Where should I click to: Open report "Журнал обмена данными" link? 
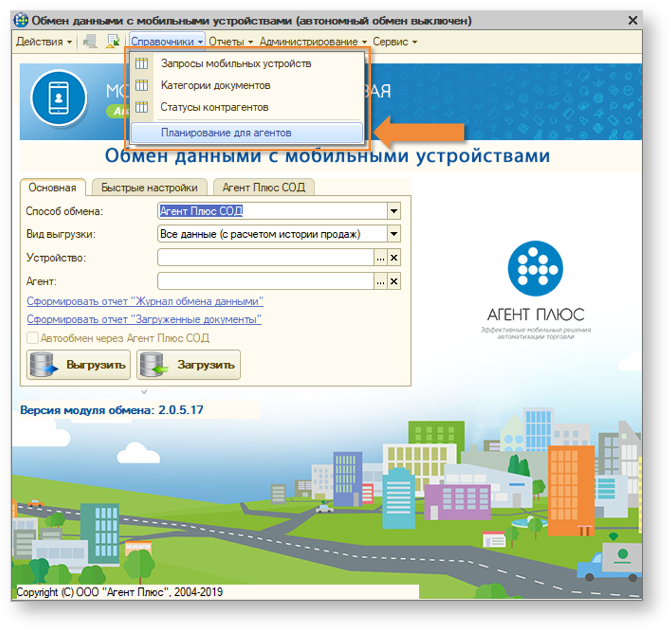145,302
